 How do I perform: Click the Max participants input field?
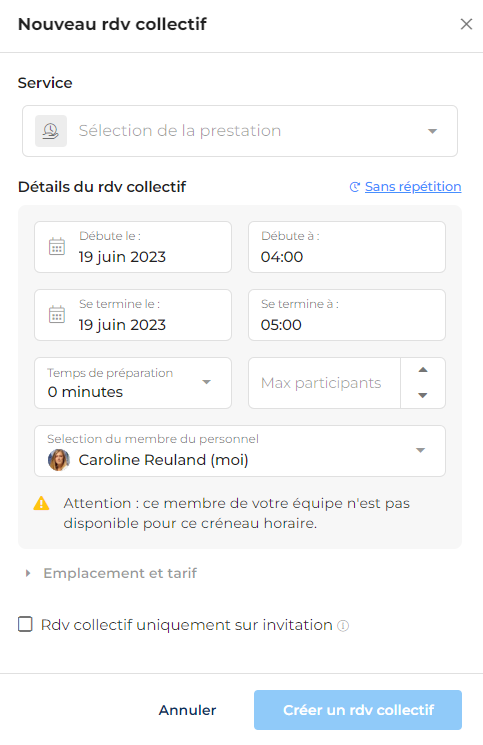324,383
